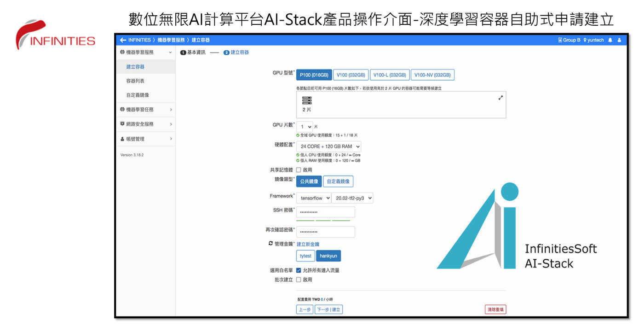The image size is (644, 327).
Task: Click the 上一步 button
Action: pyautogui.click(x=305, y=309)
